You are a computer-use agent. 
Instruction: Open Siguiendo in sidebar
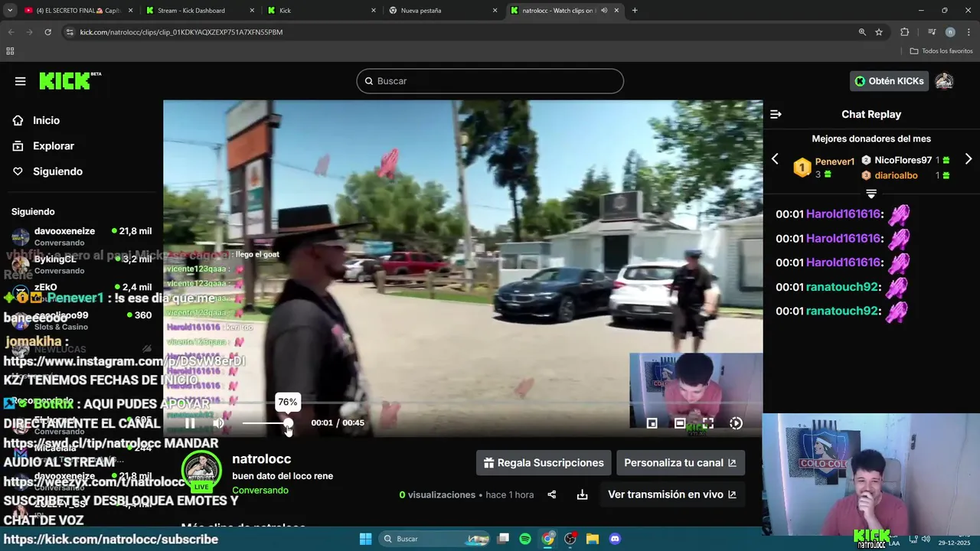coord(57,171)
